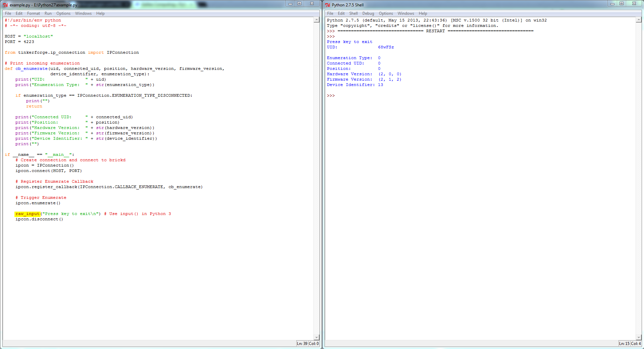The width and height of the screenshot is (644, 349).
Task: Minimize the example.py editor window
Action: (290, 4)
